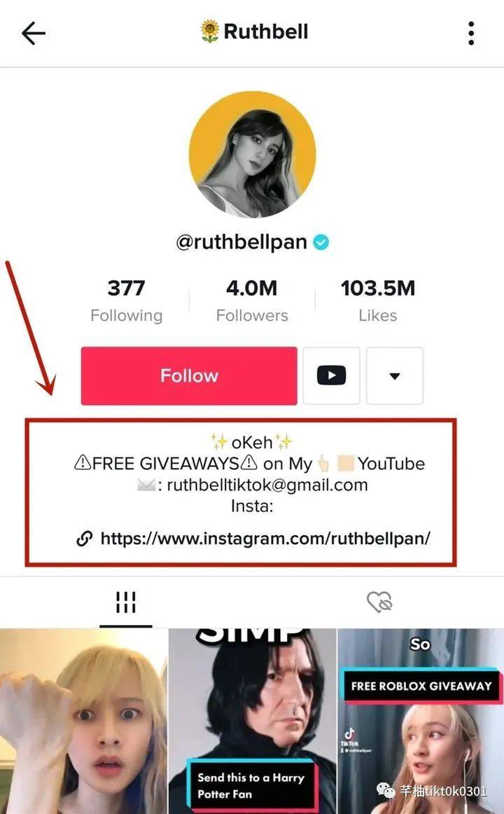The height and width of the screenshot is (814, 504).
Task: Expand suggested accounts dropdown arrow
Action: 395,375
